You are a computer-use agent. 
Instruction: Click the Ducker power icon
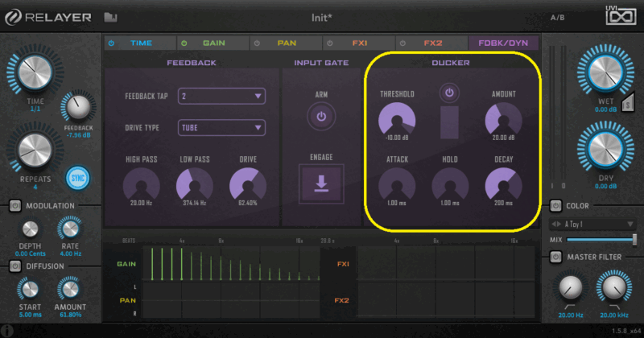click(450, 93)
